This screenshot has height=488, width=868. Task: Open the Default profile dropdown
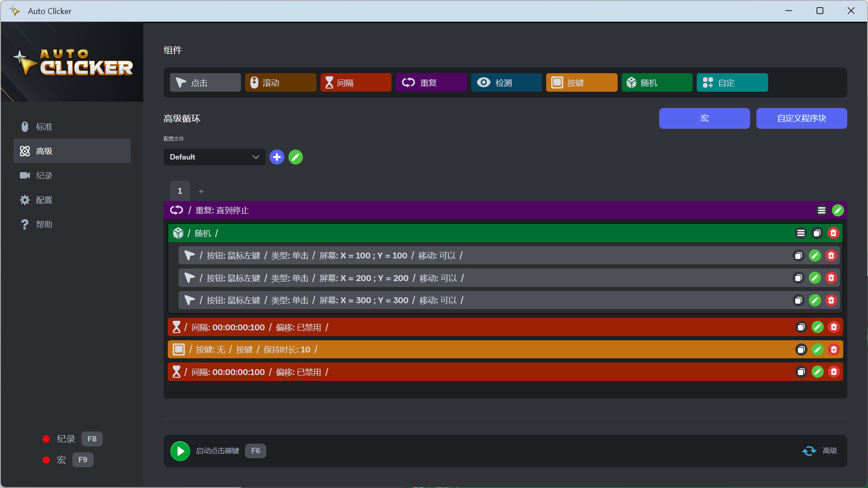(x=214, y=157)
